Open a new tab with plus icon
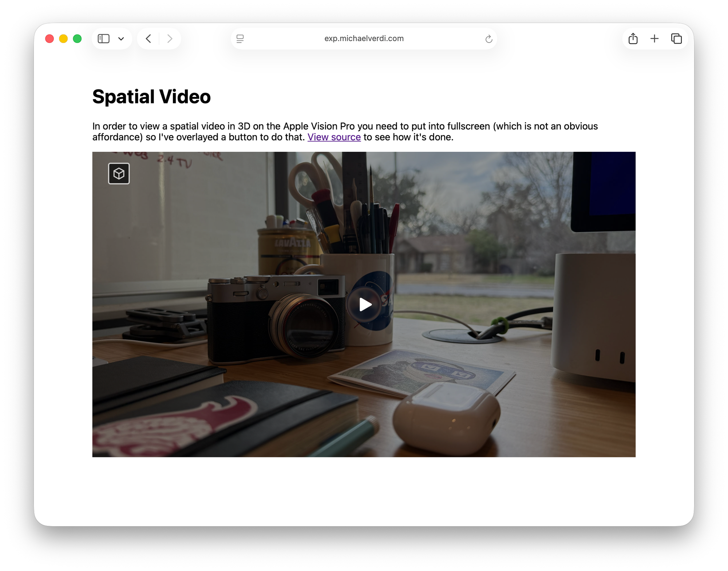The image size is (728, 571). pos(654,39)
